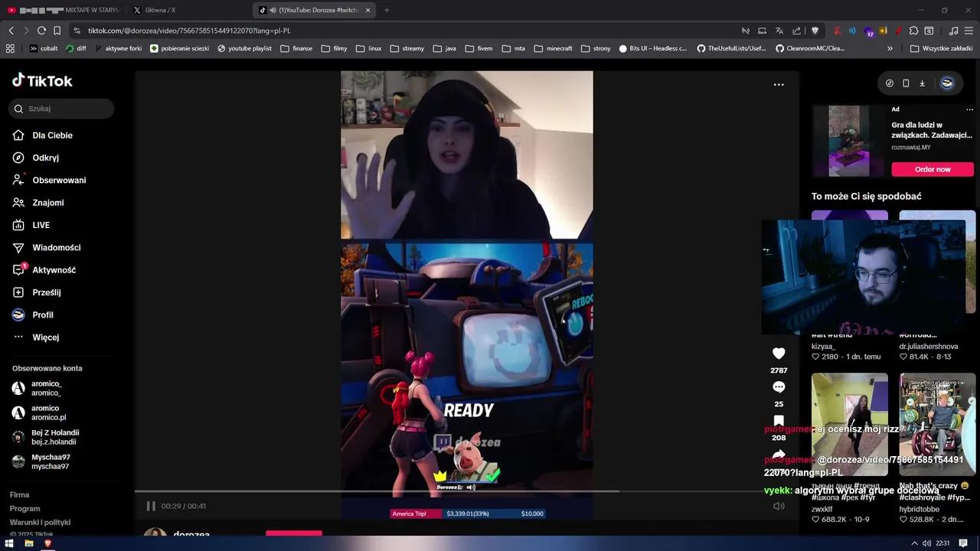The width and height of the screenshot is (980, 551).
Task: Click the share page icon
Action: point(797,31)
